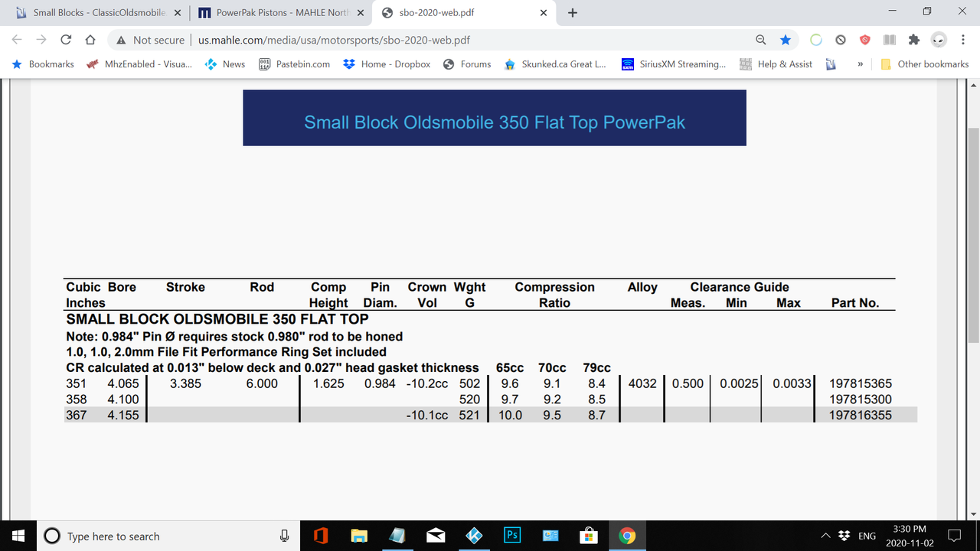Screen dimensions: 980x551
Task: Go back to previous page
Action: pyautogui.click(x=17, y=40)
